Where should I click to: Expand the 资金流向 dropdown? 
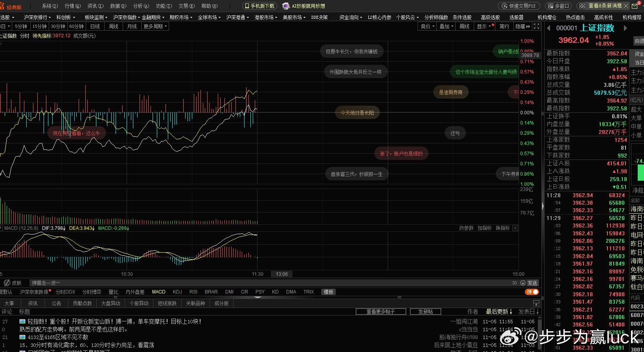[x=350, y=17]
